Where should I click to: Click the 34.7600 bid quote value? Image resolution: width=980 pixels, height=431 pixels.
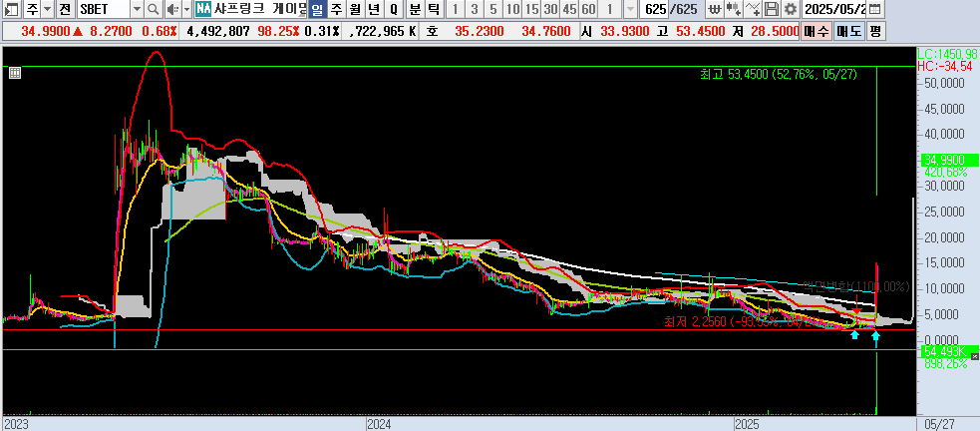[x=548, y=31]
